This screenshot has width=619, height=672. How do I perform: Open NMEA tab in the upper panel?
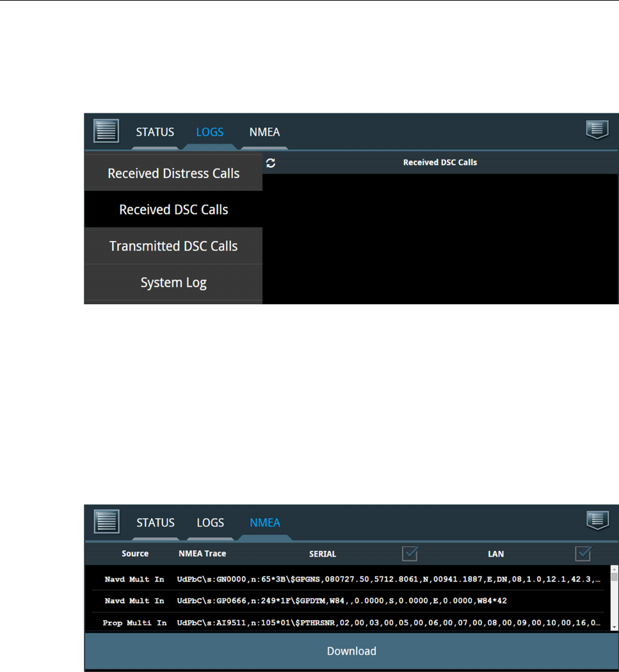tap(265, 132)
